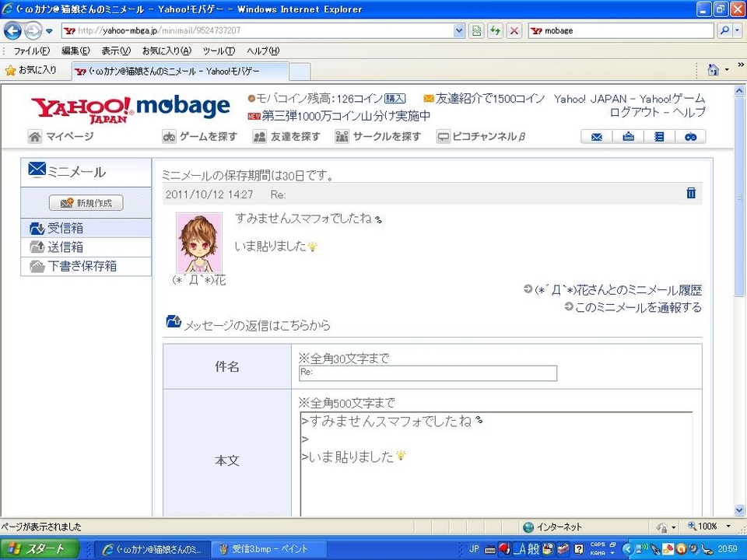Select 受信箱 inbox folder

(86, 228)
